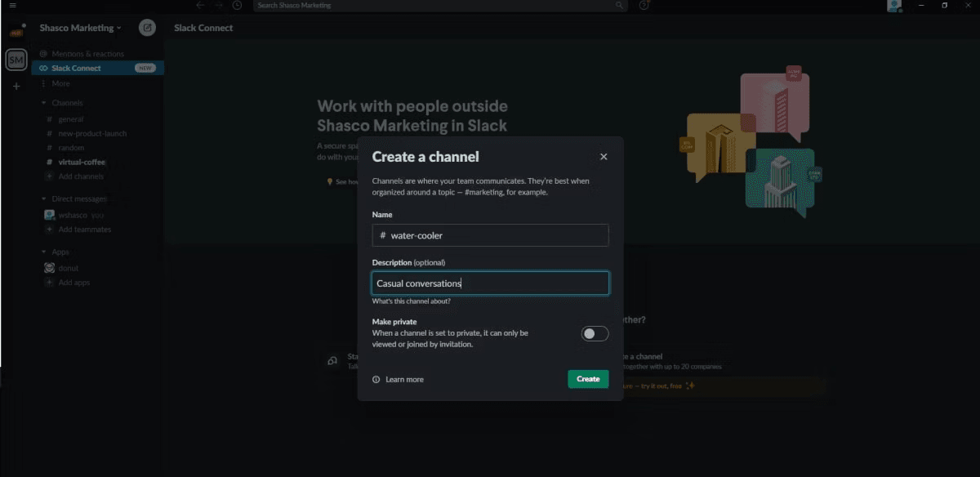980x477 pixels.
Task: Open help via the question mark icon
Action: coord(644,5)
